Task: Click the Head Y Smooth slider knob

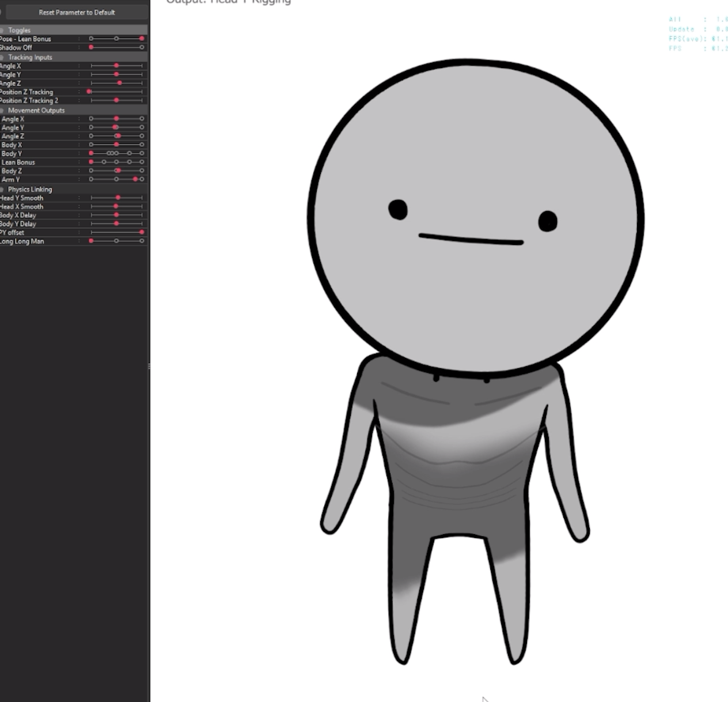Action: point(118,197)
